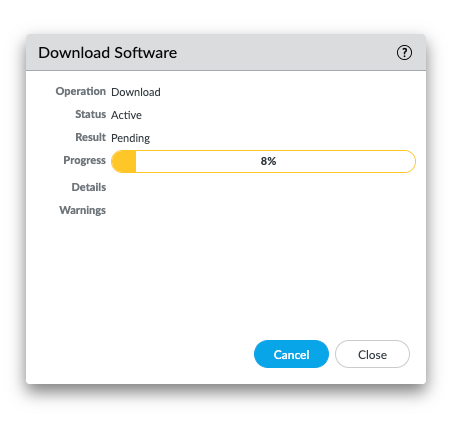Cancel the software download
This screenshot has height=428, width=460.
[291, 354]
